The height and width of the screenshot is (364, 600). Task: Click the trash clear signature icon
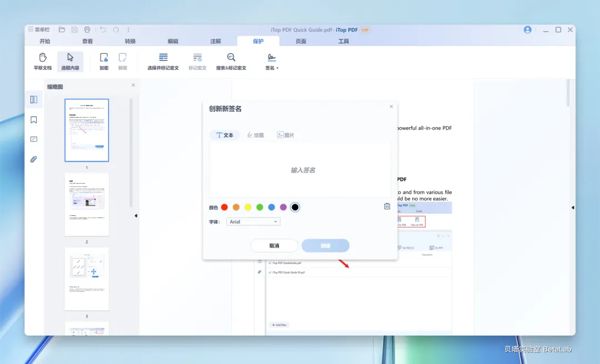387,206
